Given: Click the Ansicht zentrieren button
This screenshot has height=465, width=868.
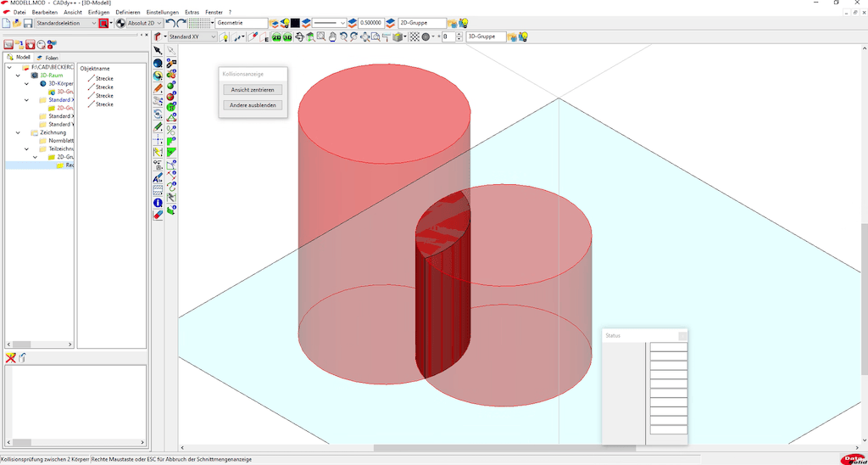Looking at the screenshot, I should pyautogui.click(x=253, y=89).
